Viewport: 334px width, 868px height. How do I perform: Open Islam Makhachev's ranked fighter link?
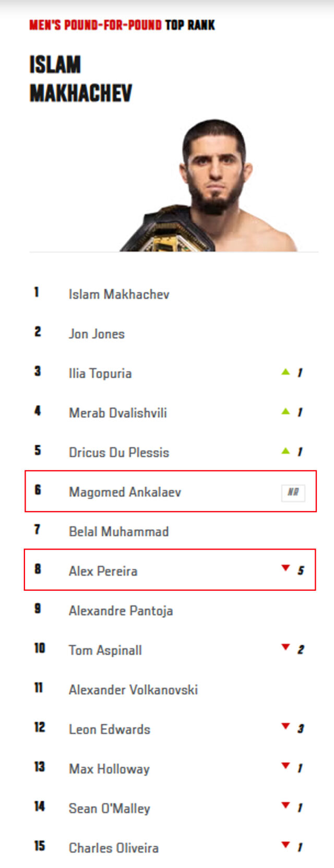pos(119,294)
